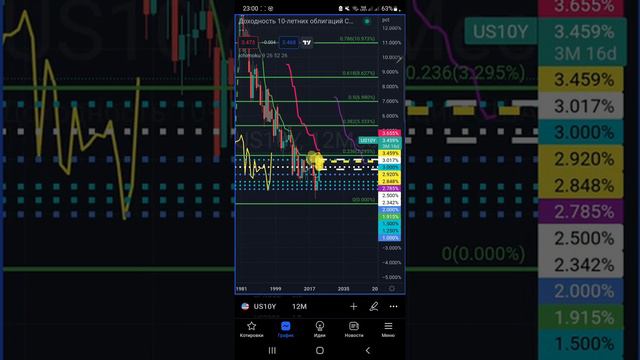
Task: Open chart settings gear on time axis
Action: (391, 289)
